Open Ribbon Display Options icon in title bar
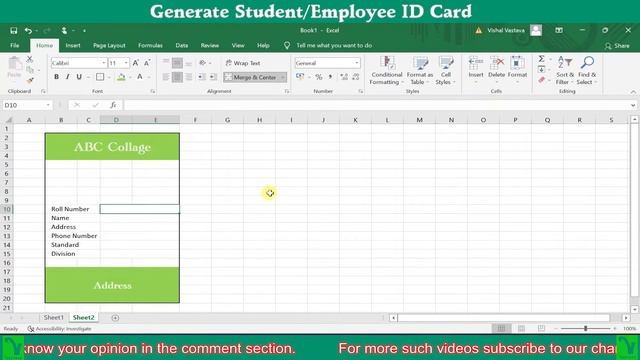Image resolution: width=640 pixels, height=360 pixels. pyautogui.click(x=559, y=31)
